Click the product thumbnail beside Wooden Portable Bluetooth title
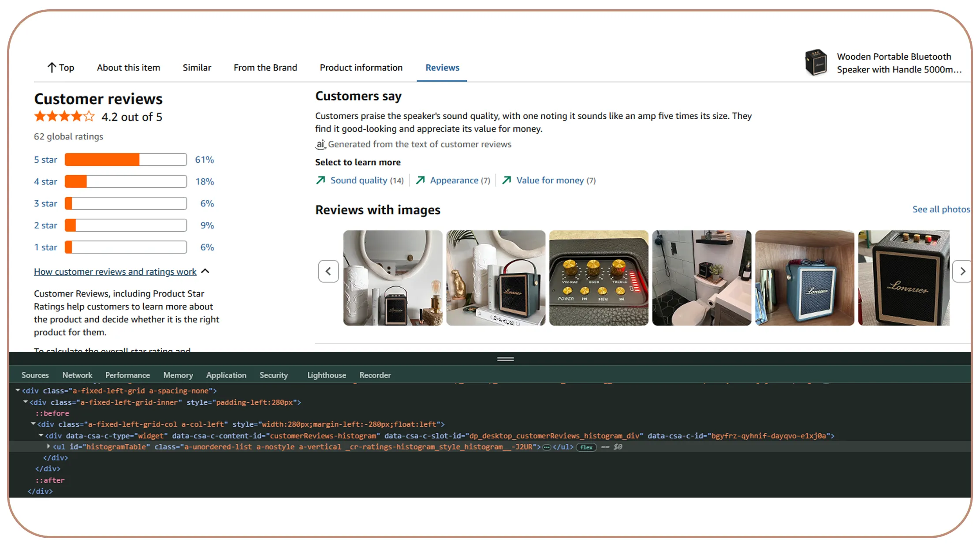 pyautogui.click(x=816, y=63)
